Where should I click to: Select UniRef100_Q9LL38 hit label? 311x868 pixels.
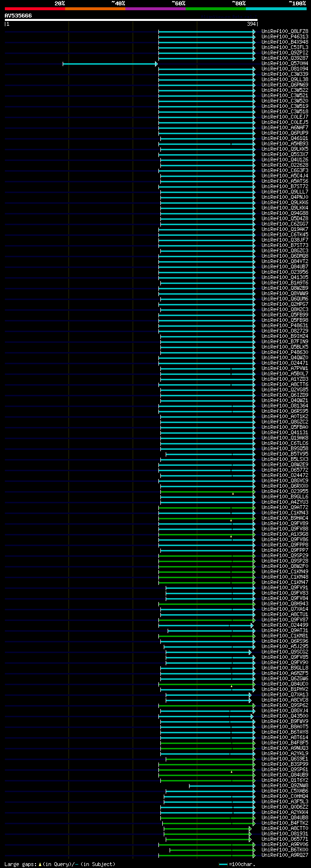(285, 79)
